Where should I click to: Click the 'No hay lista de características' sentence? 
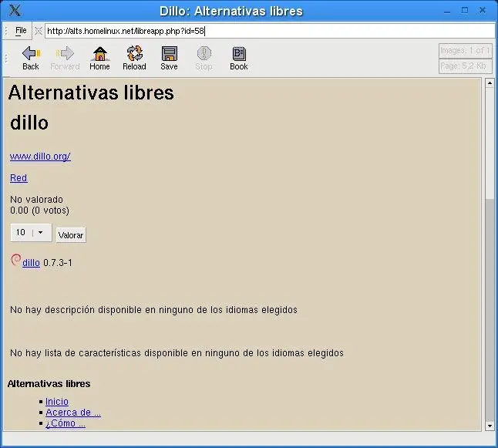coord(177,353)
